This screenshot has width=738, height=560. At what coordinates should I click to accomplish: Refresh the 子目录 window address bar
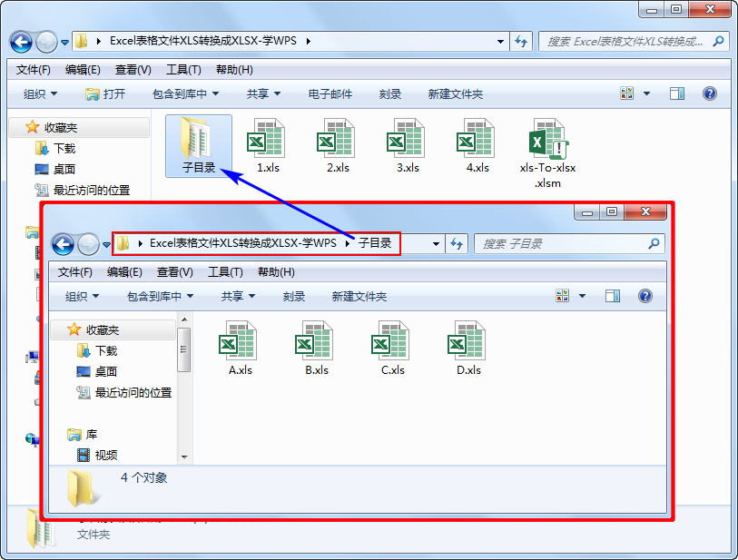(x=457, y=244)
